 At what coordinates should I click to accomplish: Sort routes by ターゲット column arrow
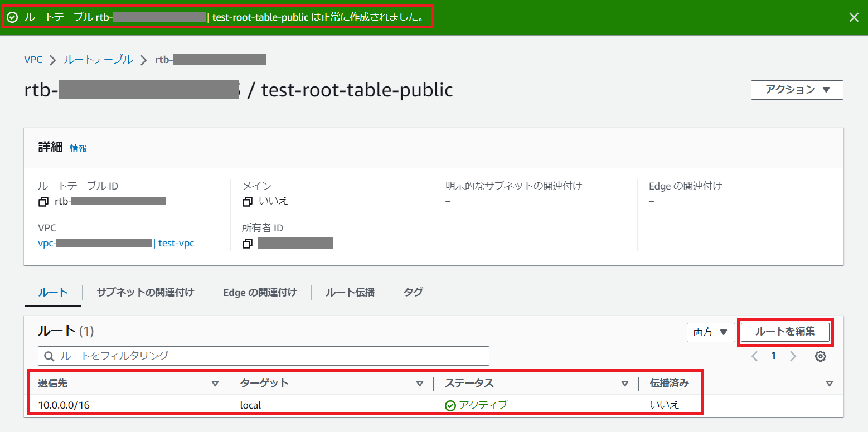point(420,384)
